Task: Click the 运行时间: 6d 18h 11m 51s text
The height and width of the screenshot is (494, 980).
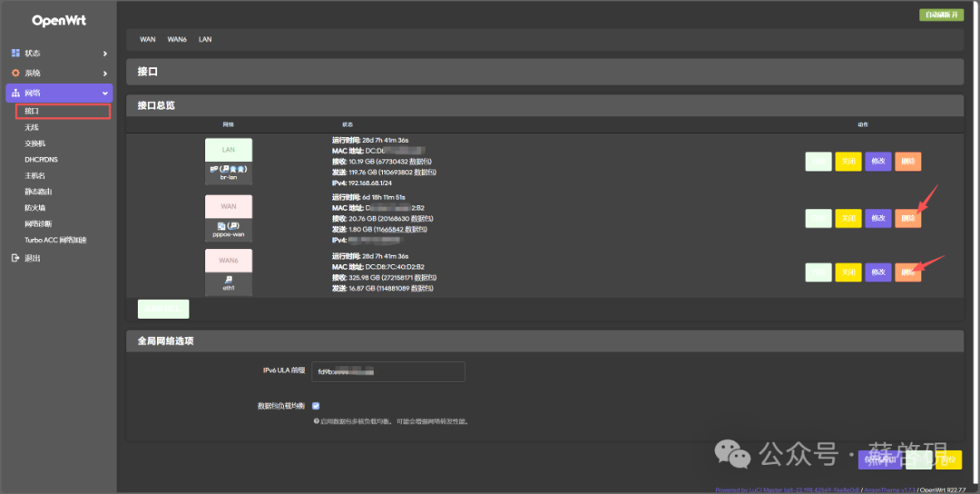Action: click(x=368, y=198)
